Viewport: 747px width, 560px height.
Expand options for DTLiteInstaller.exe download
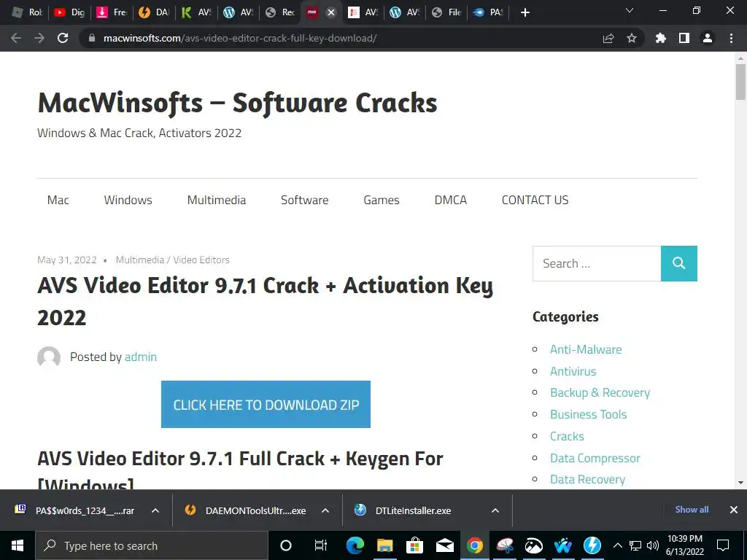tap(495, 510)
